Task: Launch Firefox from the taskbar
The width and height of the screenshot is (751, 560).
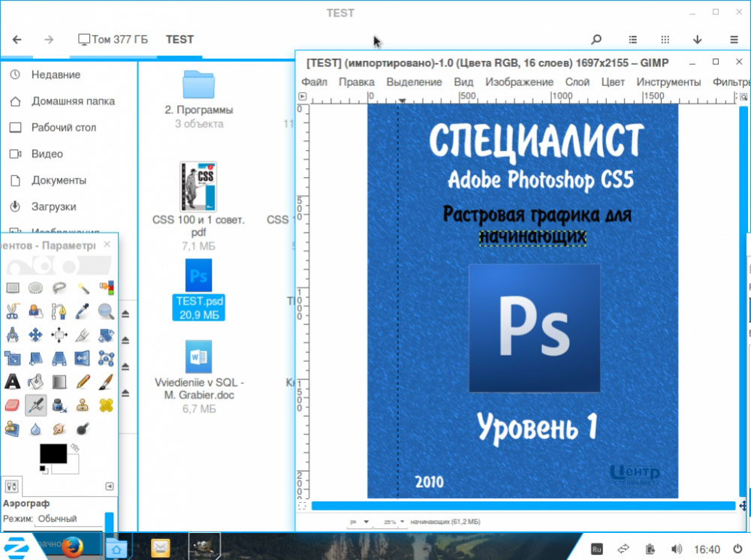Action: (72, 546)
